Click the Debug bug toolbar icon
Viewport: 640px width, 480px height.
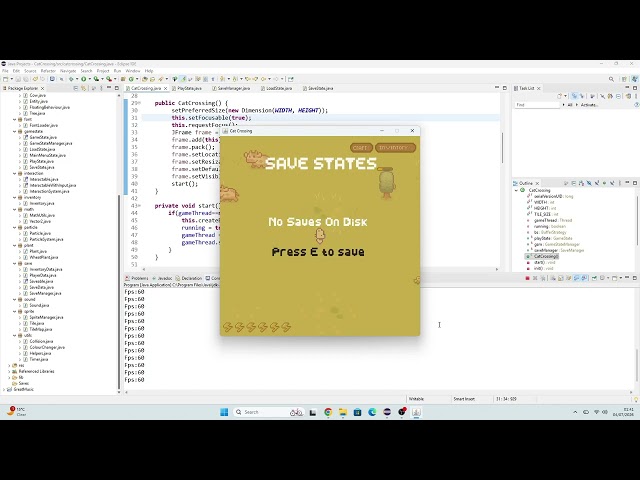(x=71, y=79)
